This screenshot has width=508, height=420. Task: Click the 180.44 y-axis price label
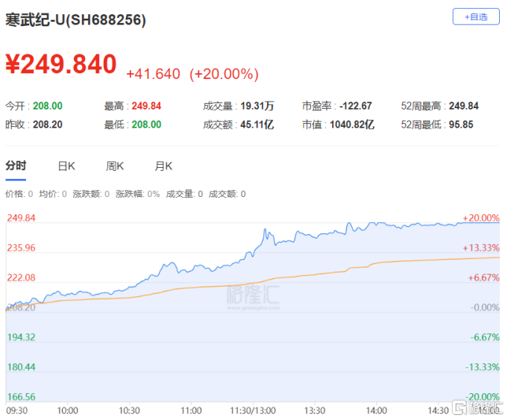[x=22, y=367]
